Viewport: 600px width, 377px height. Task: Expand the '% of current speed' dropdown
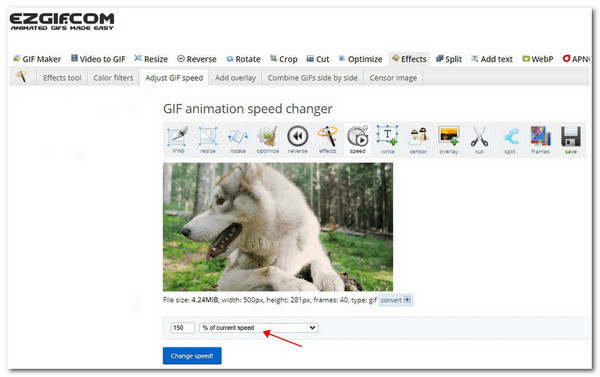pos(258,328)
